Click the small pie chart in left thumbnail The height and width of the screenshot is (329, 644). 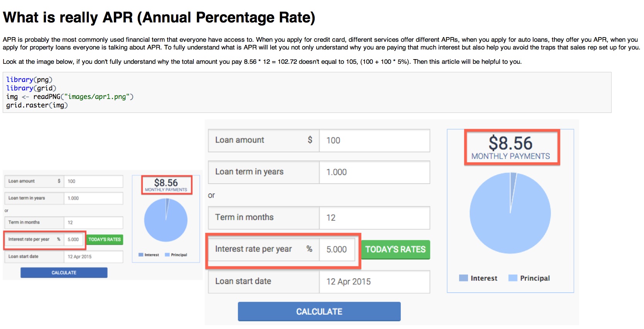166,220
